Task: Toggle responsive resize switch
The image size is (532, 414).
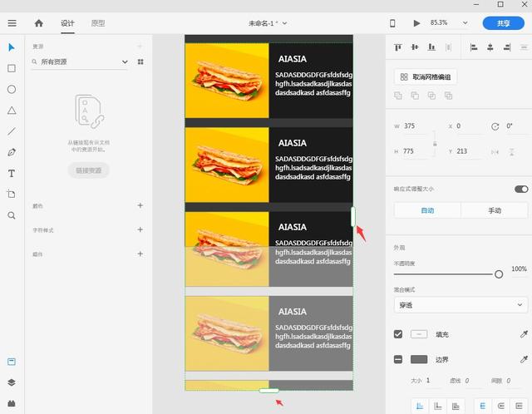Action: click(521, 189)
